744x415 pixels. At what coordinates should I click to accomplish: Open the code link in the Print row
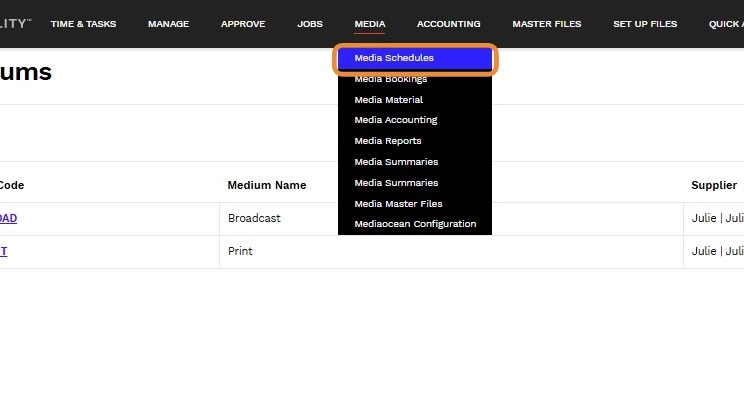point(4,251)
